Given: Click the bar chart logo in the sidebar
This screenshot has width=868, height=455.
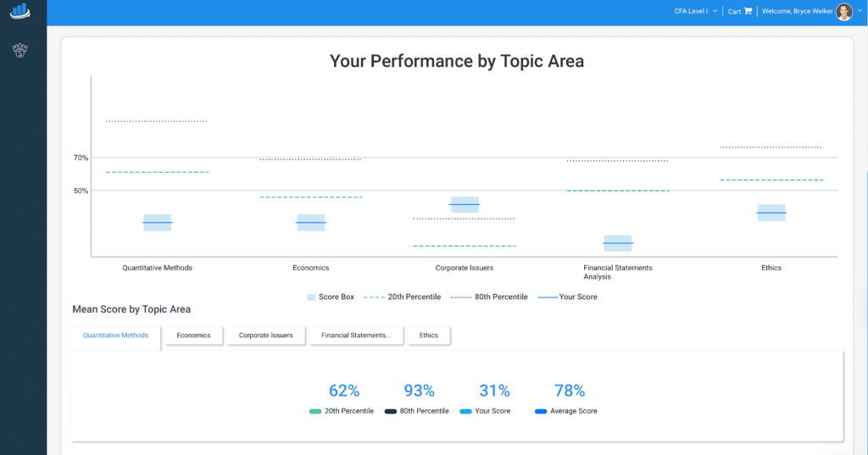Looking at the screenshot, I should coord(19,11).
